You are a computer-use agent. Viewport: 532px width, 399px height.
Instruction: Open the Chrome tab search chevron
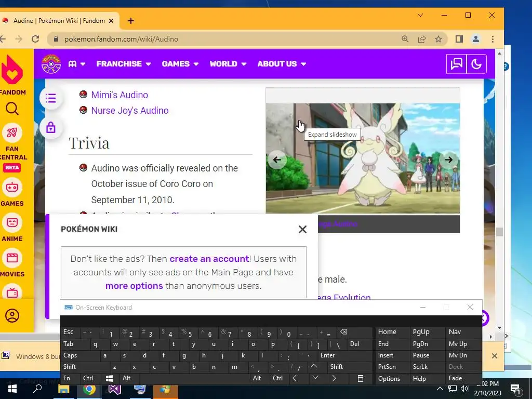[420, 15]
